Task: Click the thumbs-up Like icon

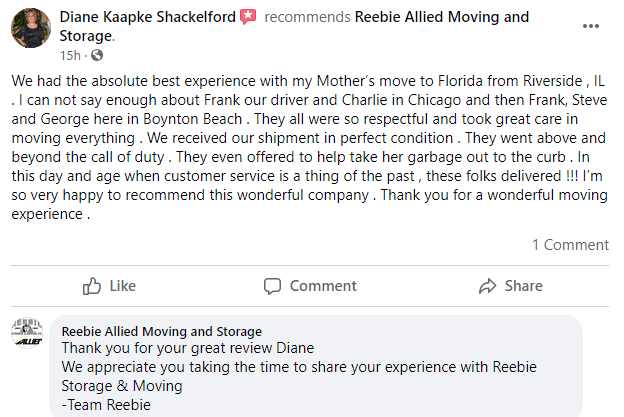Action: click(92, 286)
